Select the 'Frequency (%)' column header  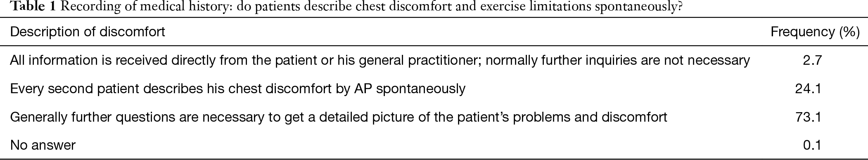[x=815, y=32]
